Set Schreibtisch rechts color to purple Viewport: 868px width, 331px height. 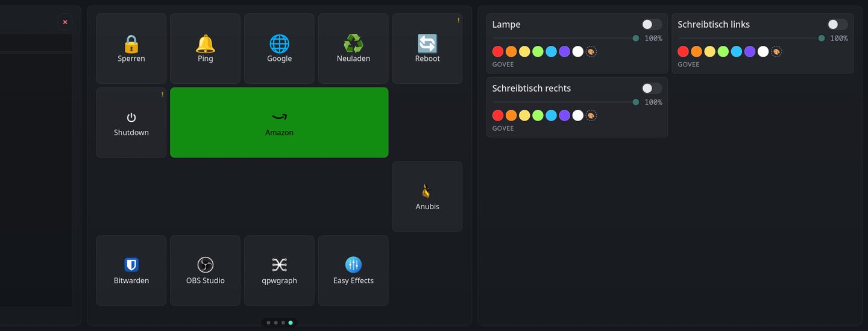(x=564, y=115)
